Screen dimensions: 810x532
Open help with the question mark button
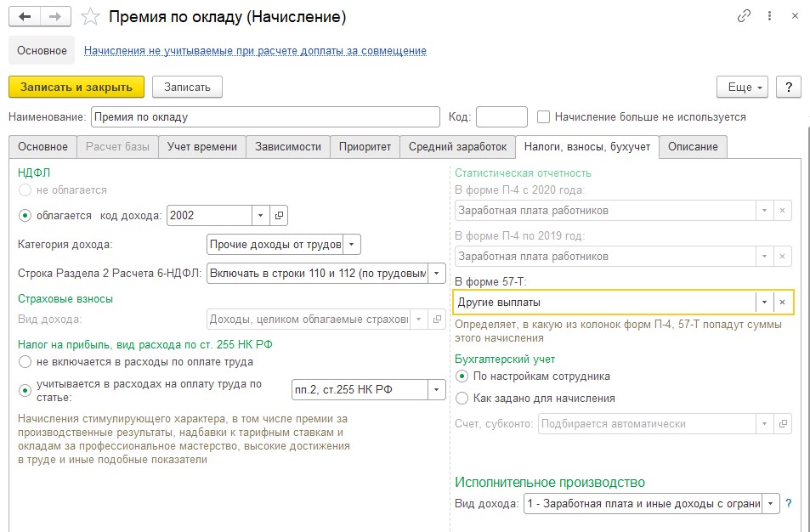[789, 87]
